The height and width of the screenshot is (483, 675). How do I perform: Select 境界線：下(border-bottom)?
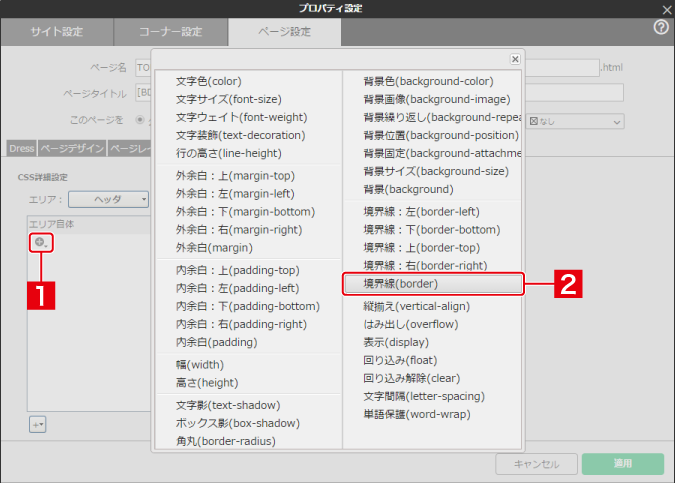point(433,230)
